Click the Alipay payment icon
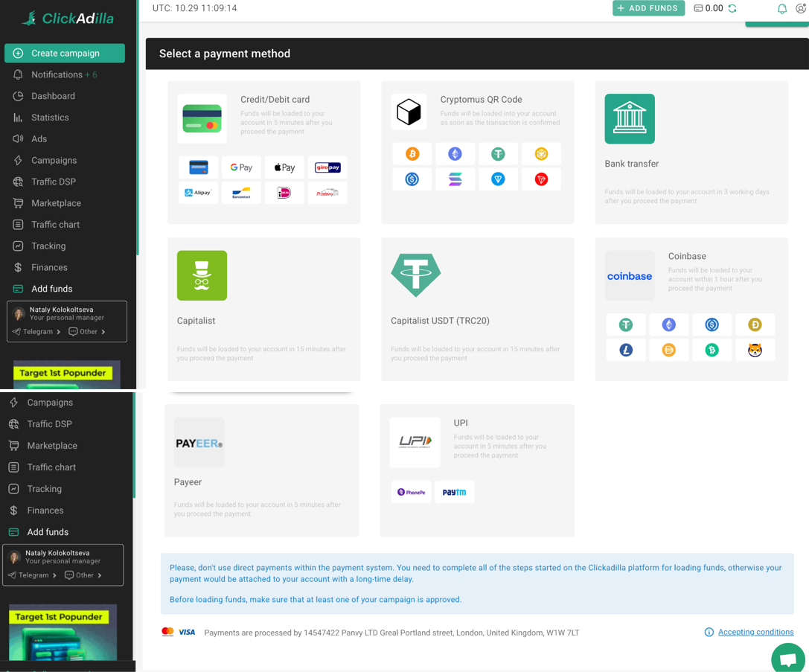This screenshot has height=672, width=809. pyautogui.click(x=198, y=193)
